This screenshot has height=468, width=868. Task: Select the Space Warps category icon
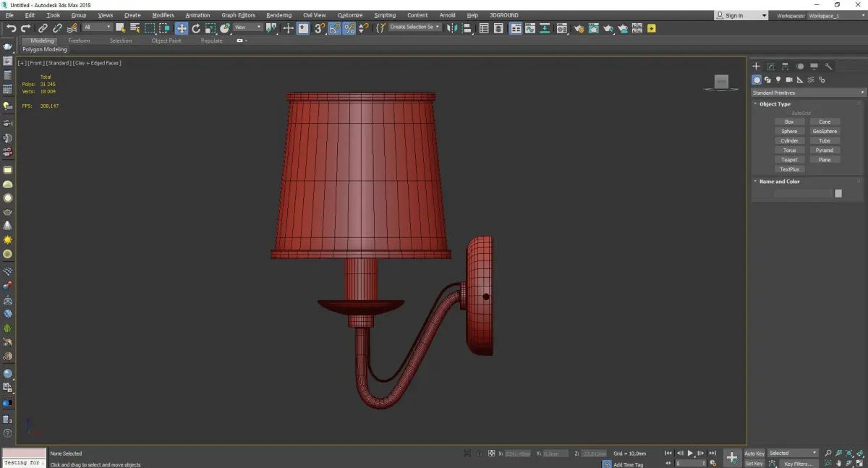click(x=811, y=80)
